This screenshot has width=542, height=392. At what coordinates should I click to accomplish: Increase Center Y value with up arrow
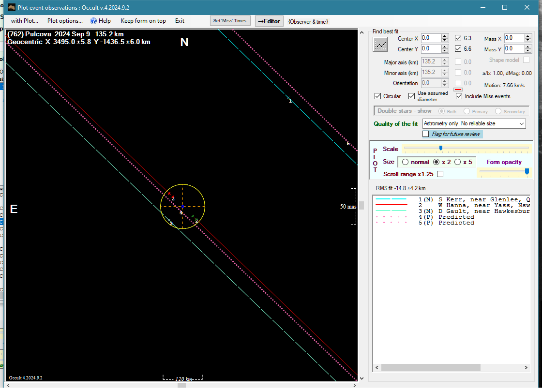[445, 46]
